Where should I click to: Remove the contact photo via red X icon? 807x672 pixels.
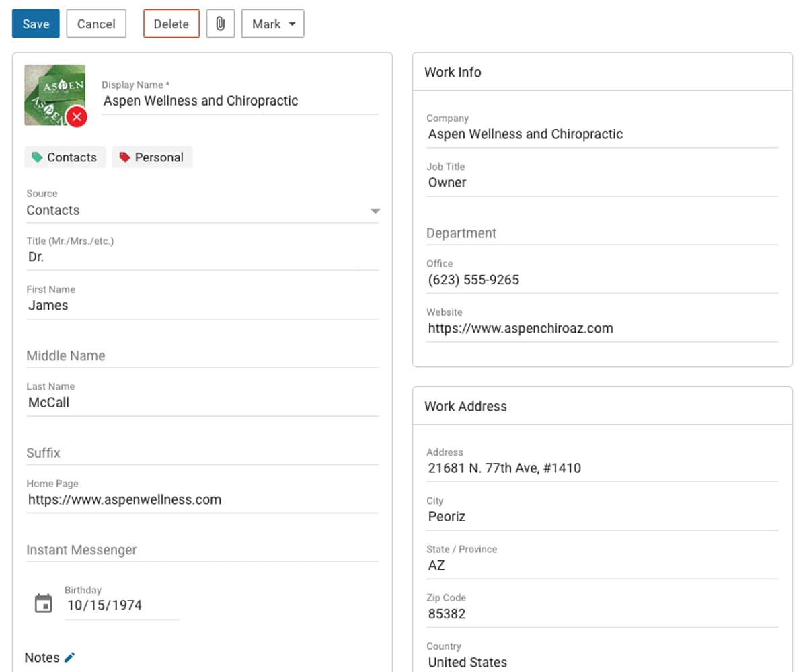tap(77, 117)
